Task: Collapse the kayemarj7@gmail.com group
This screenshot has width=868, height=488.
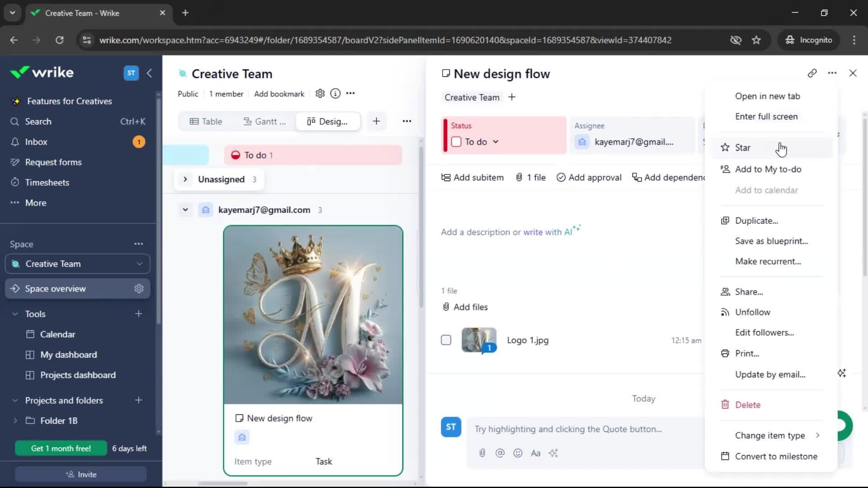Action: tap(185, 210)
